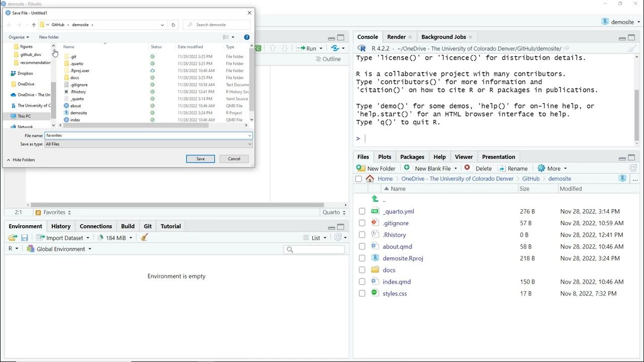Expand the address bar path dropdown
The image size is (644, 362).
point(162,25)
